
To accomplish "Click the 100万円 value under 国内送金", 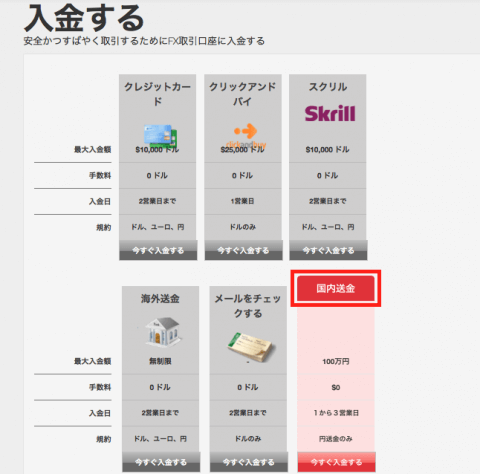I will click(336, 361).
